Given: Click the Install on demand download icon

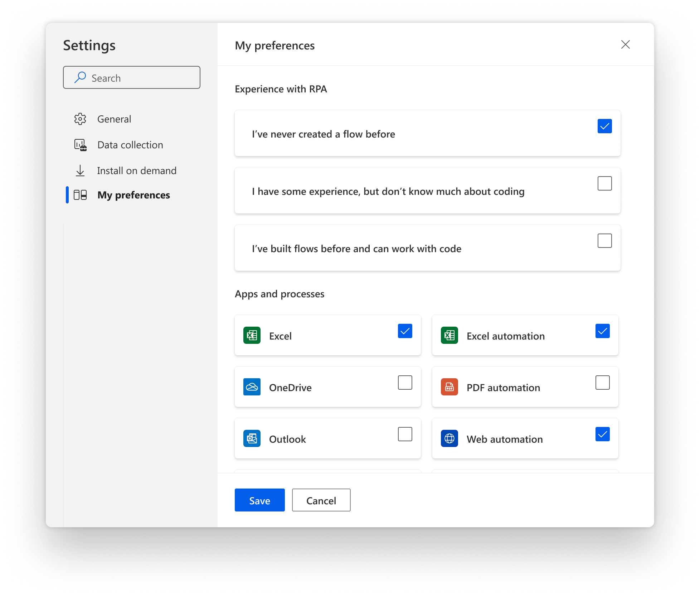Looking at the screenshot, I should [80, 170].
